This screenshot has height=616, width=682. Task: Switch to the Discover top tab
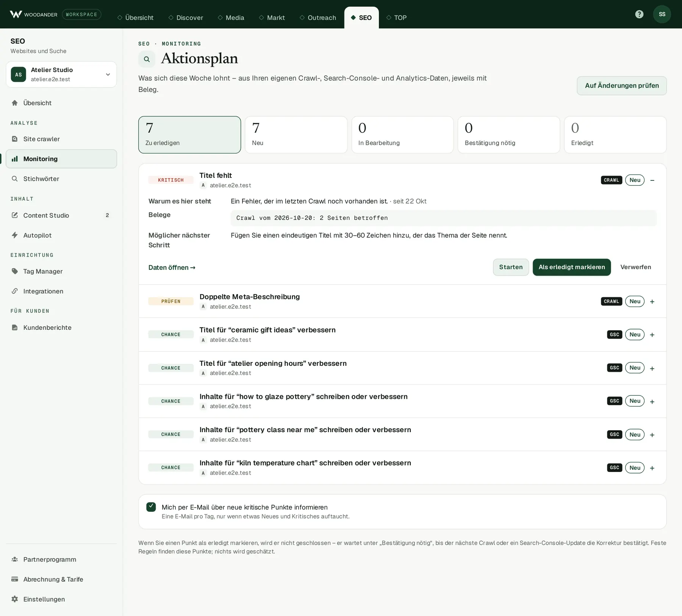point(186,17)
